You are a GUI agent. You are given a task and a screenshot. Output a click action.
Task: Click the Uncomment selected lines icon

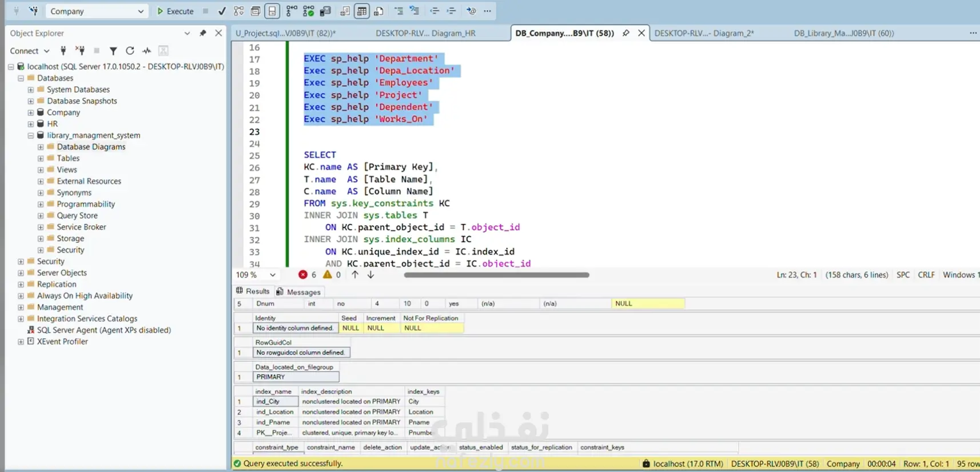point(415,11)
